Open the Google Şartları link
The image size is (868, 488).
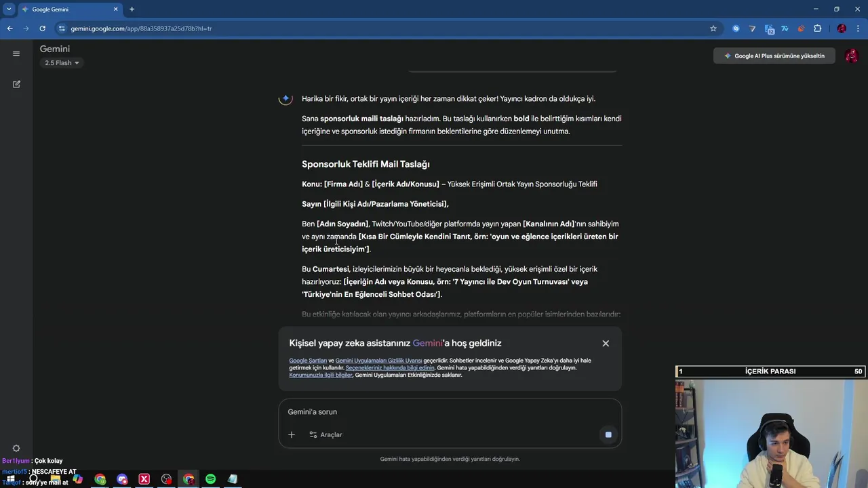tap(308, 361)
